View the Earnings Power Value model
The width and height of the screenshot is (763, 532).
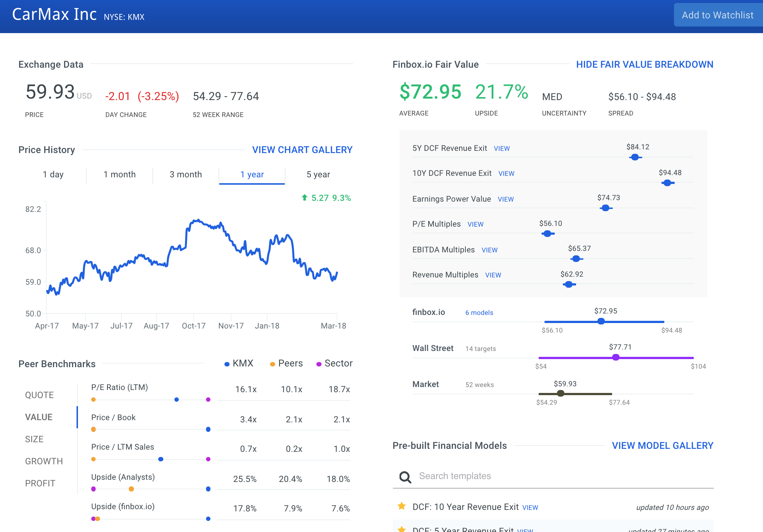coord(505,199)
